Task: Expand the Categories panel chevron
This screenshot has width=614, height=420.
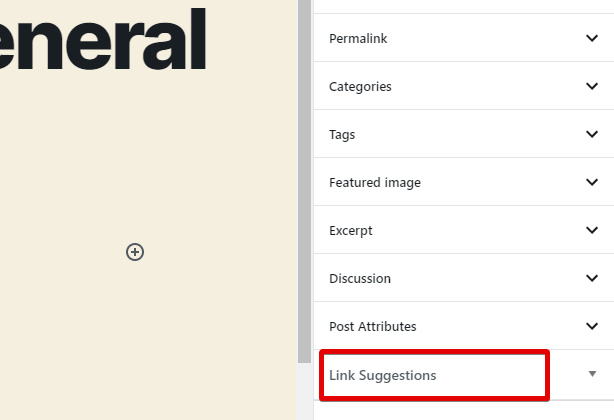Action: coord(592,86)
